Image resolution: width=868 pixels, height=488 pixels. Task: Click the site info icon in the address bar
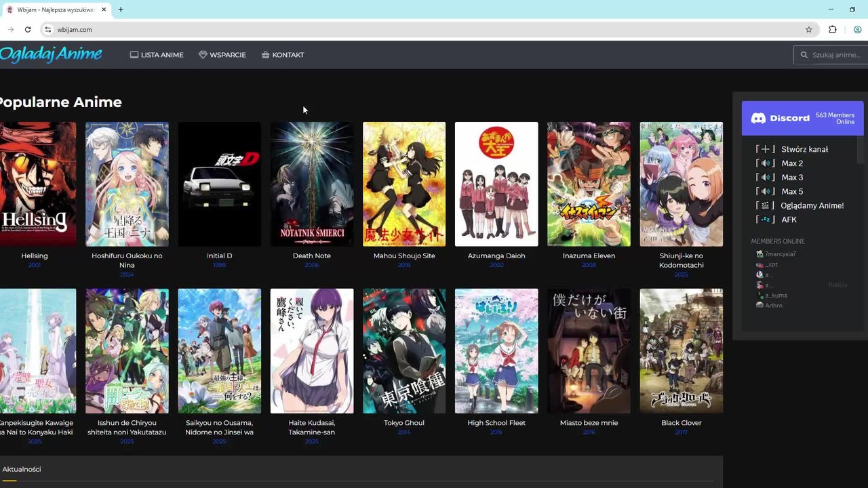pyautogui.click(x=47, y=30)
